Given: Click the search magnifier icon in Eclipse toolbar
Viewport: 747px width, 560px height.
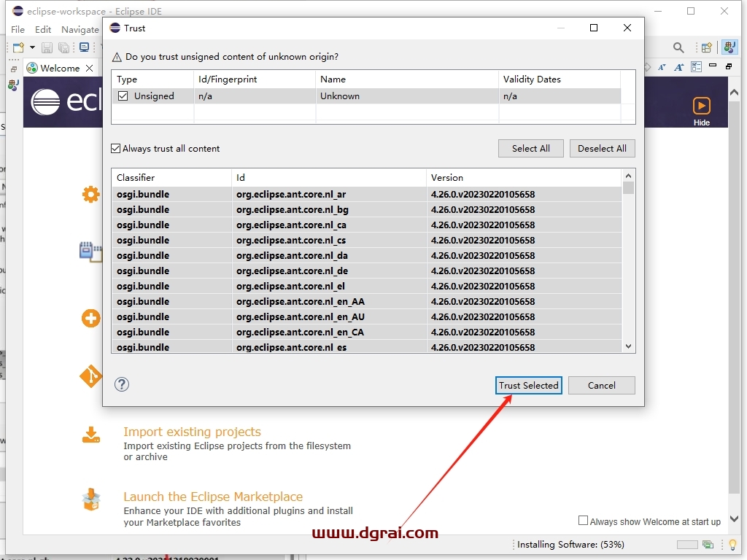Looking at the screenshot, I should coord(678,47).
